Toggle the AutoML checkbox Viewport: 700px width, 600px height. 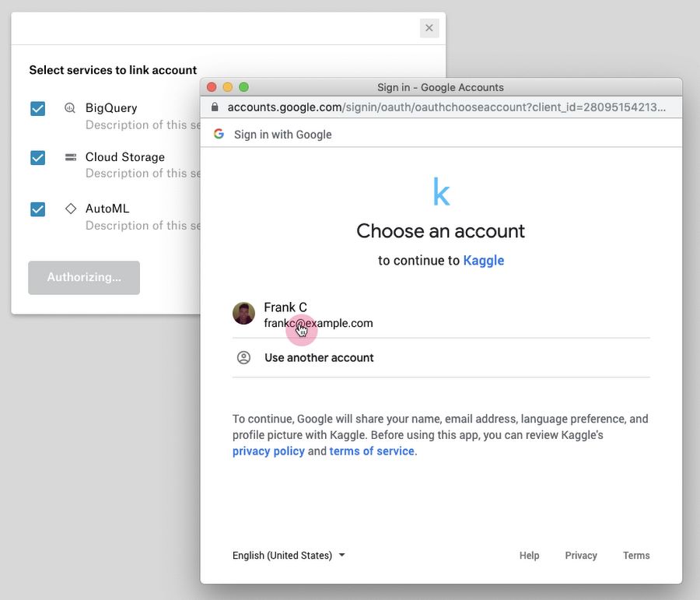pyautogui.click(x=37, y=209)
